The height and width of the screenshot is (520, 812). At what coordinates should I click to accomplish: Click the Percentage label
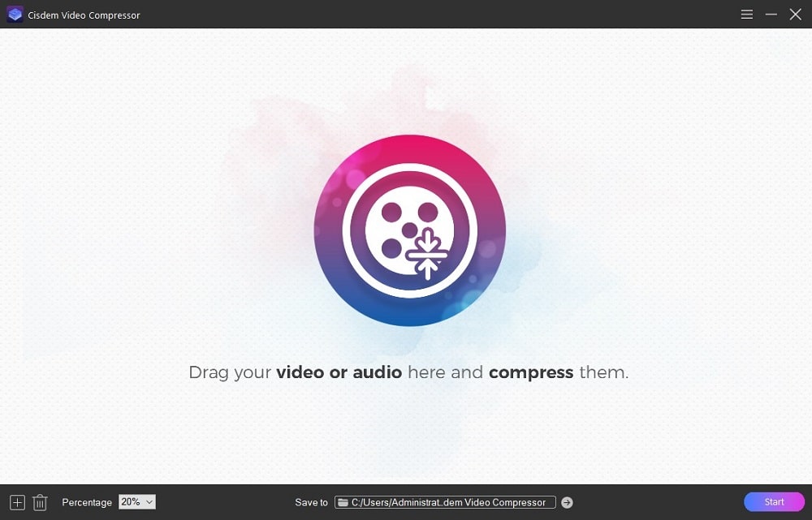click(87, 502)
